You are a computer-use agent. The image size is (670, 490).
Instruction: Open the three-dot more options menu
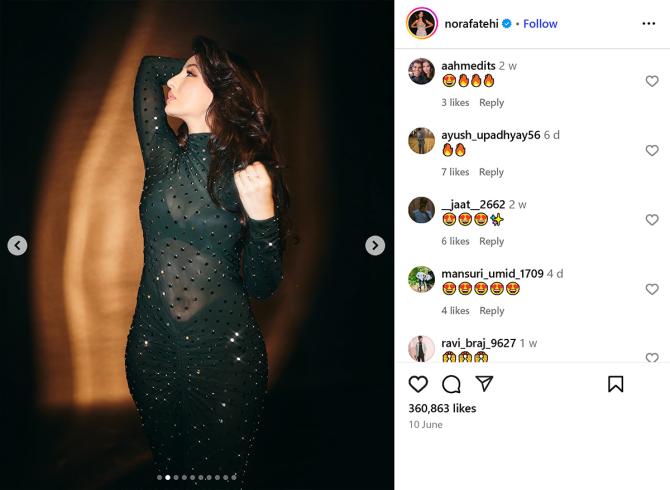(x=649, y=23)
